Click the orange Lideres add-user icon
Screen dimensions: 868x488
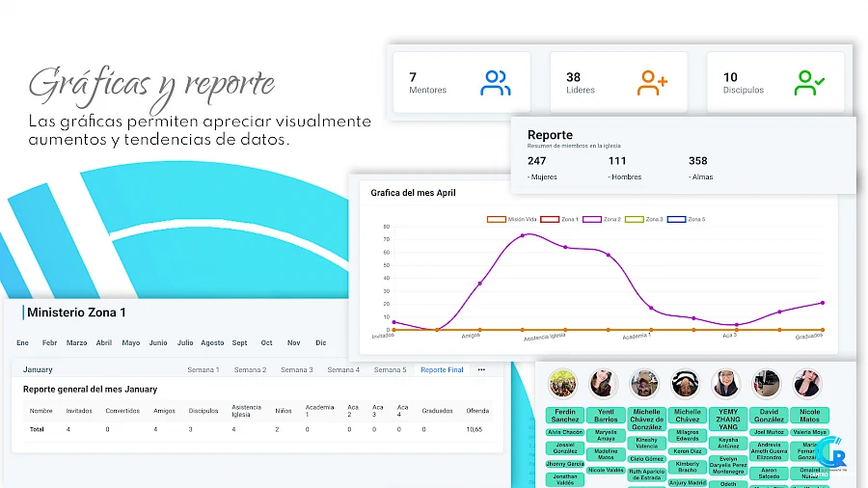tap(652, 83)
